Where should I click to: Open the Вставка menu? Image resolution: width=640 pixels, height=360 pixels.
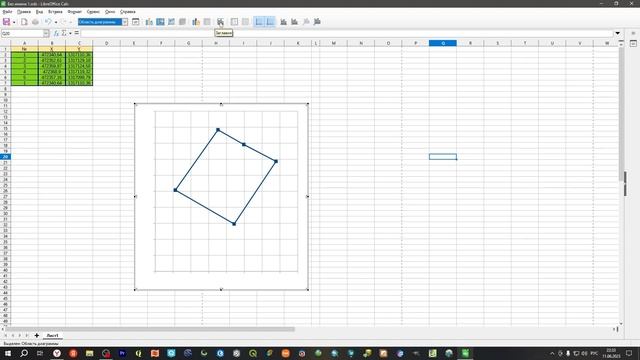click(55, 12)
